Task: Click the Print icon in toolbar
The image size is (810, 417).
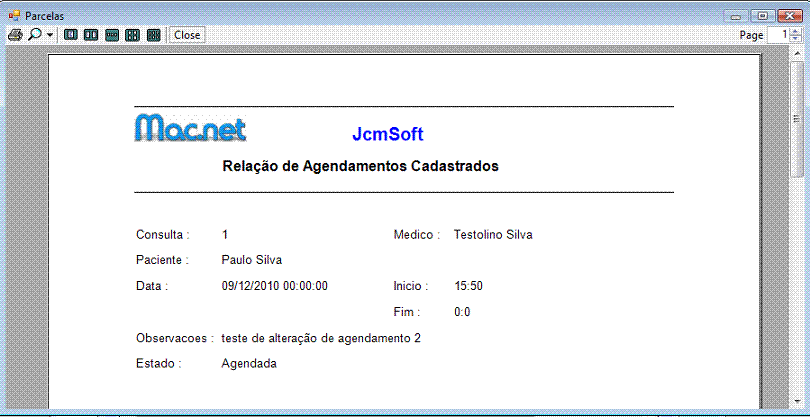Action: pyautogui.click(x=15, y=35)
